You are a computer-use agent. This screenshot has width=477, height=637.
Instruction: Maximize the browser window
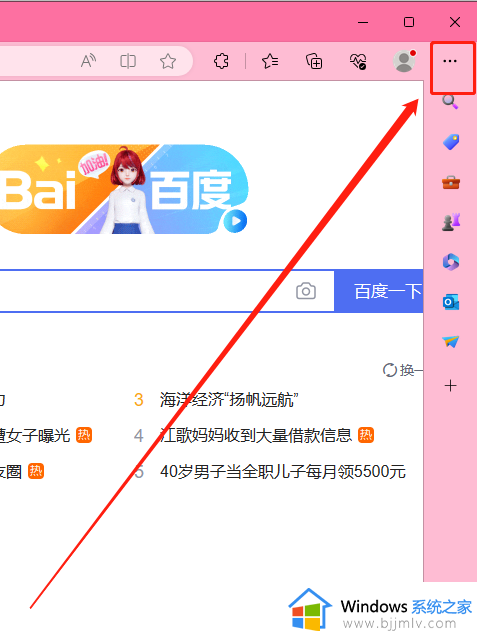pyautogui.click(x=409, y=22)
